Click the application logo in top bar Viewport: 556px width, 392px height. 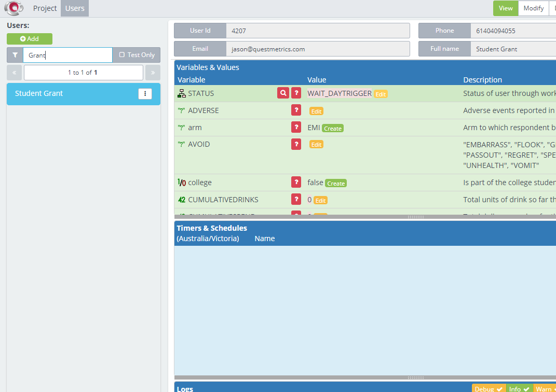[14, 8]
